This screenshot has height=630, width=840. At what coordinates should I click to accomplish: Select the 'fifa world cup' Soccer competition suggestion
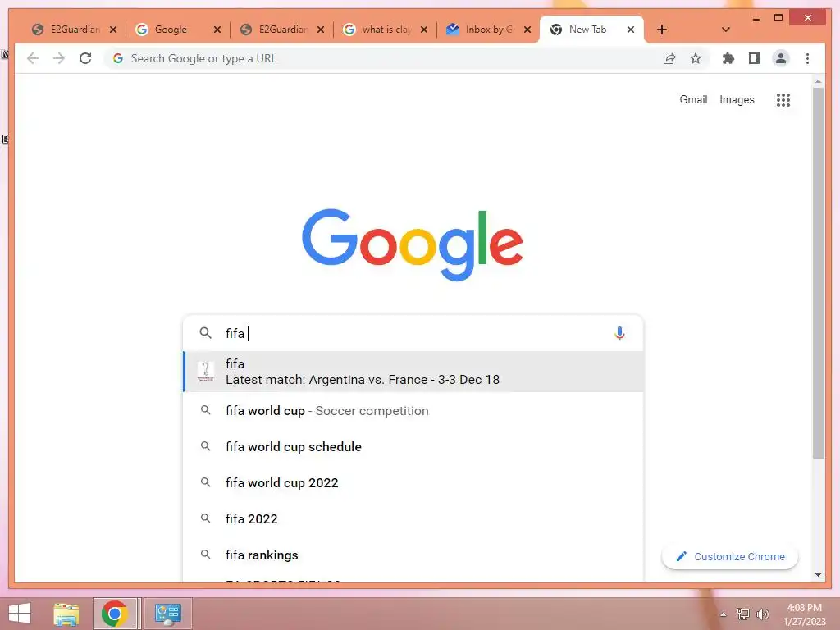point(413,411)
